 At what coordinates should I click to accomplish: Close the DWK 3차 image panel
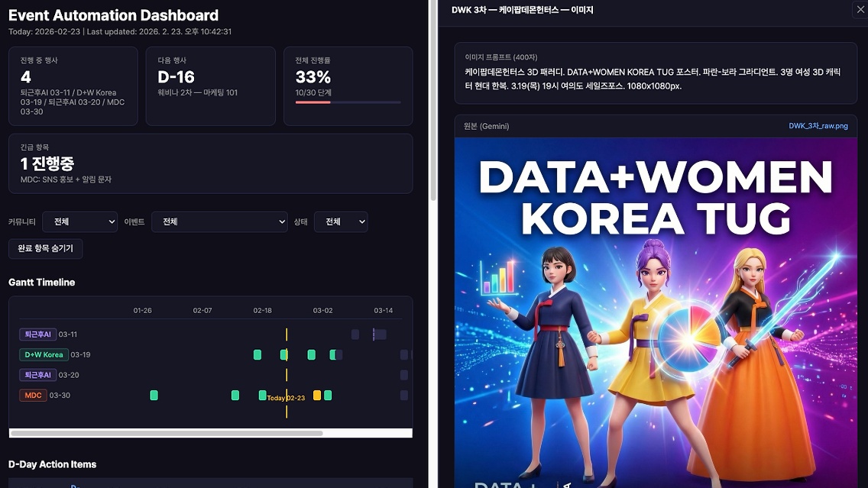pyautogui.click(x=860, y=9)
